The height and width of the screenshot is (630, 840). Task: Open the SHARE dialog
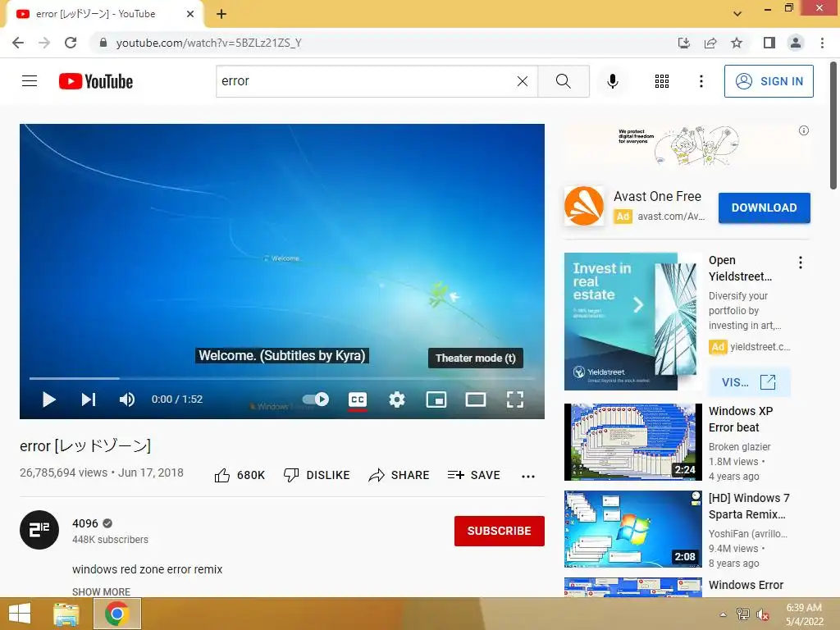tap(399, 475)
